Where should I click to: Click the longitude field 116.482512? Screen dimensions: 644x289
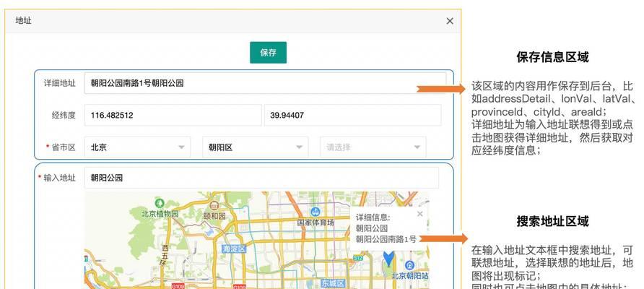173,115
